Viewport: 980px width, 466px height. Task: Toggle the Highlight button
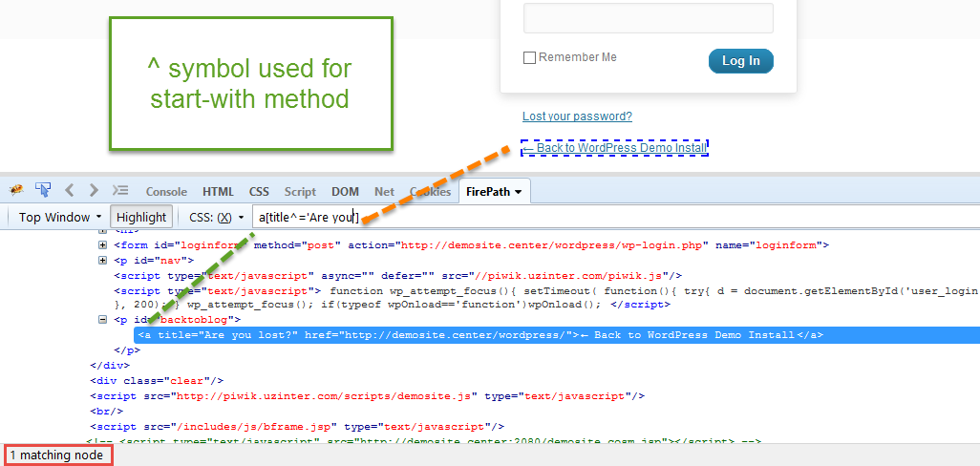point(141,218)
